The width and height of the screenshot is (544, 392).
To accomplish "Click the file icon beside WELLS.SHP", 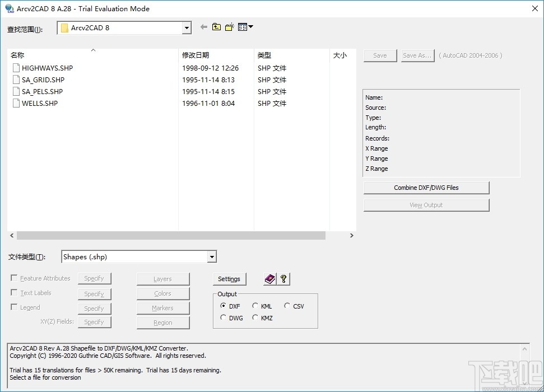I will (x=16, y=103).
